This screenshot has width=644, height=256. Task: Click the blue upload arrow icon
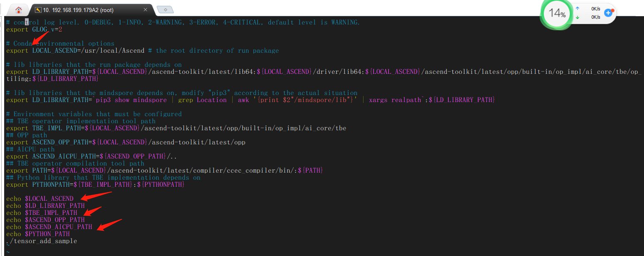(x=577, y=8)
